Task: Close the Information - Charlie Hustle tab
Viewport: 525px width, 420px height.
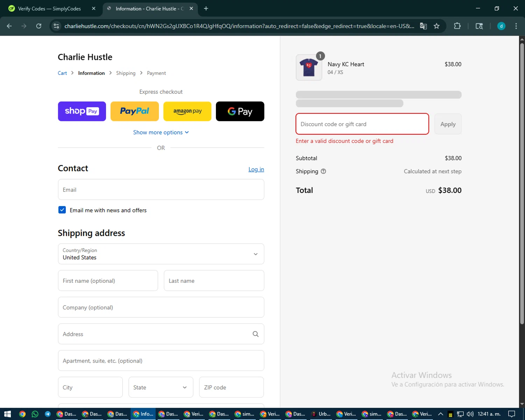Action: [x=191, y=8]
